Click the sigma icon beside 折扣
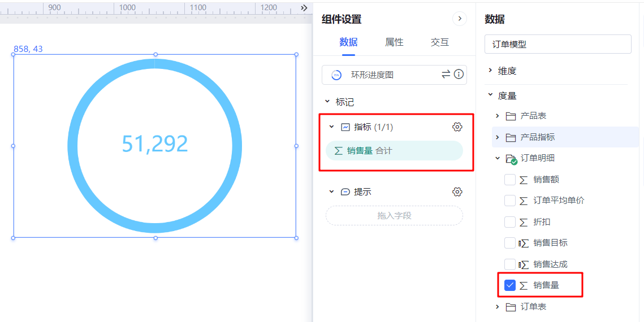The width and height of the screenshot is (644, 322). coord(524,222)
